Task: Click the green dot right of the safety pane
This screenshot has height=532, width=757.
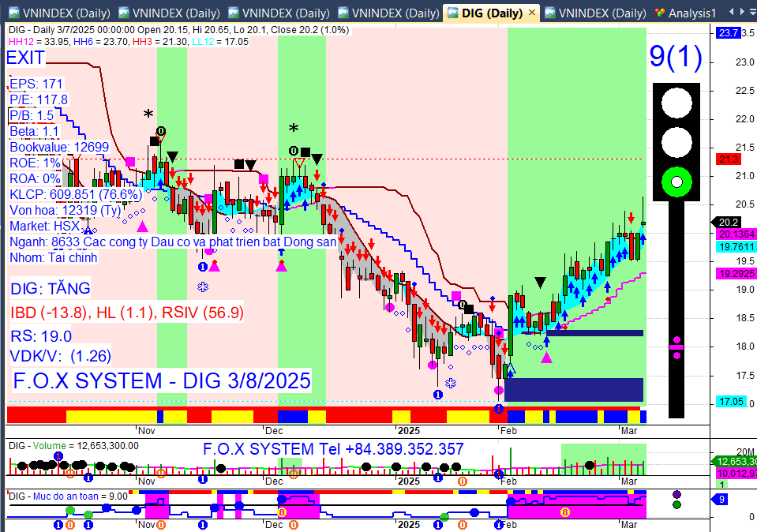Action: coord(676,505)
